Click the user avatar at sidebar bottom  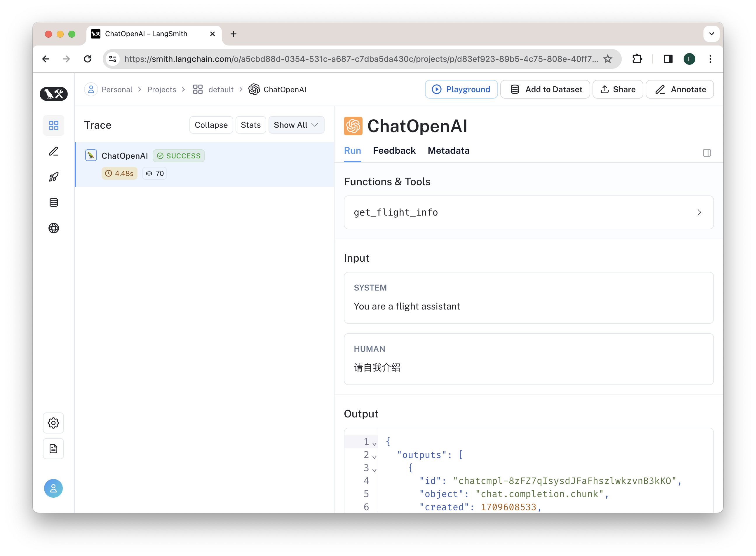coord(53,488)
